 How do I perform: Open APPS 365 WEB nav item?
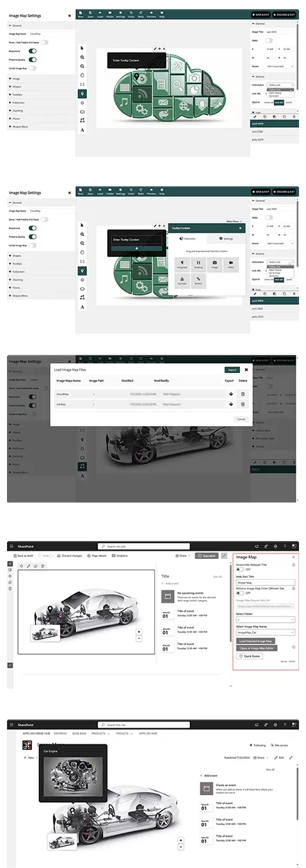click(x=147, y=733)
